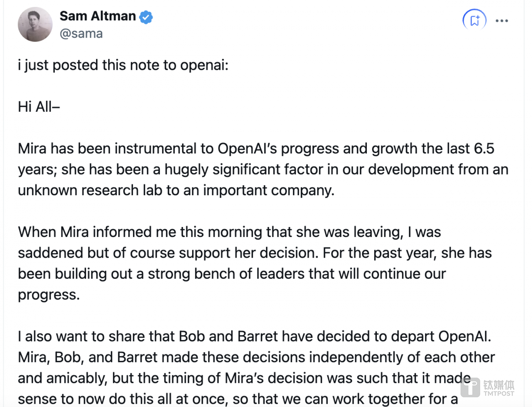Viewport: 532px width, 407px height.
Task: Click the line starting 'When Mira informed me'
Action: point(229,232)
